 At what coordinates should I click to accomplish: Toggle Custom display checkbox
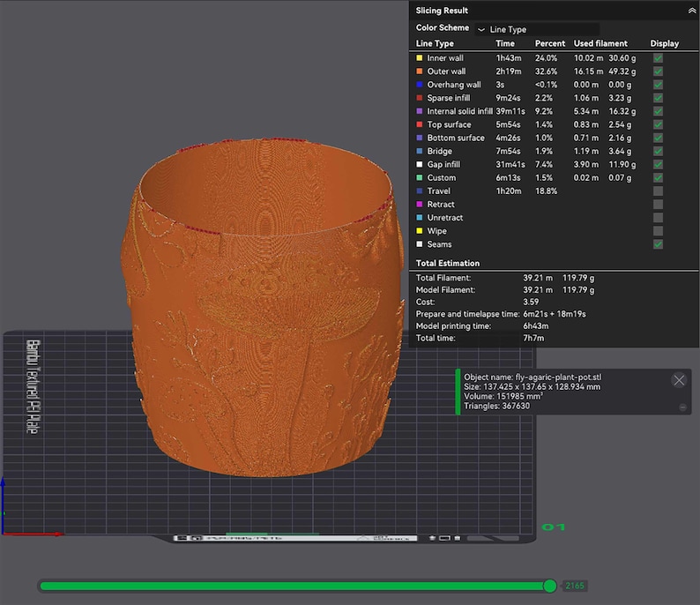click(x=658, y=177)
